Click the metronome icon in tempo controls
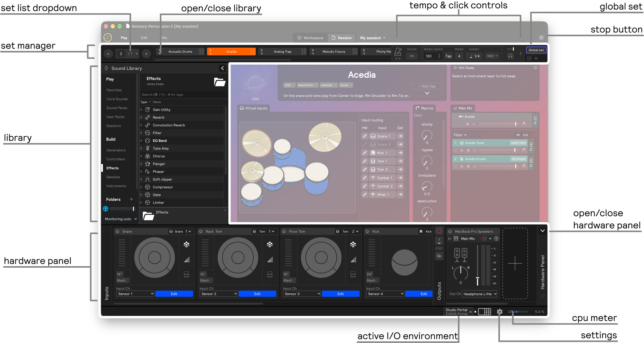644x343 pixels. (398, 52)
